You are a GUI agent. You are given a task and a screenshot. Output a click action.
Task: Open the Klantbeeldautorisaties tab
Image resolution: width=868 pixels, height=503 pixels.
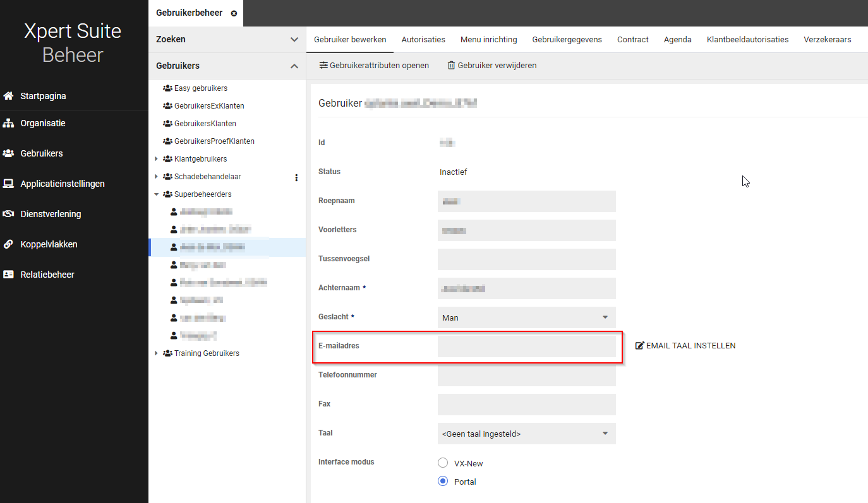point(747,39)
